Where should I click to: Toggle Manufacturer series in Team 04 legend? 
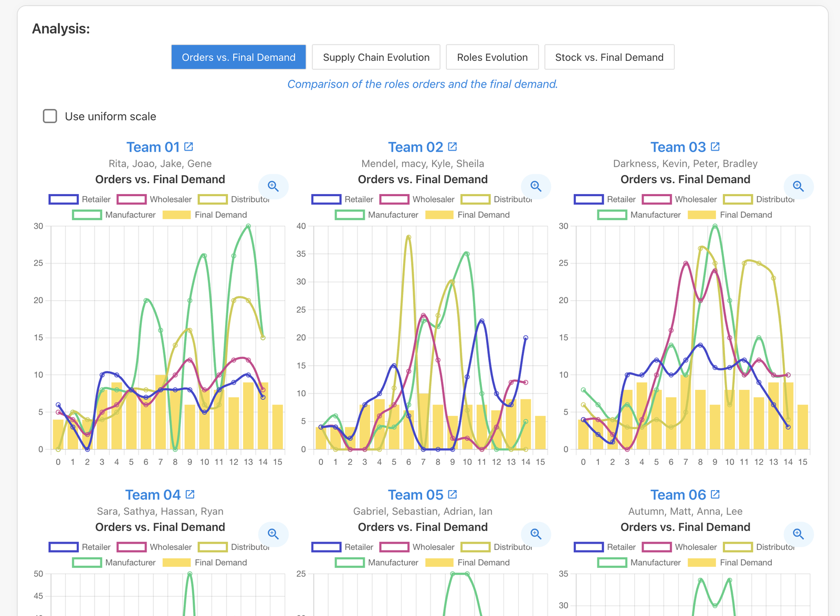coord(114,562)
